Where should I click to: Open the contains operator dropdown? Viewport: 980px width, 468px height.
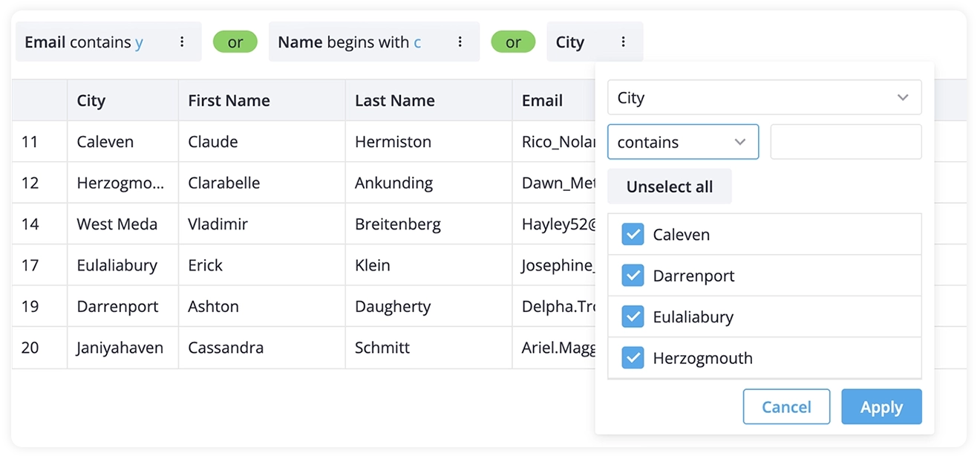683,142
